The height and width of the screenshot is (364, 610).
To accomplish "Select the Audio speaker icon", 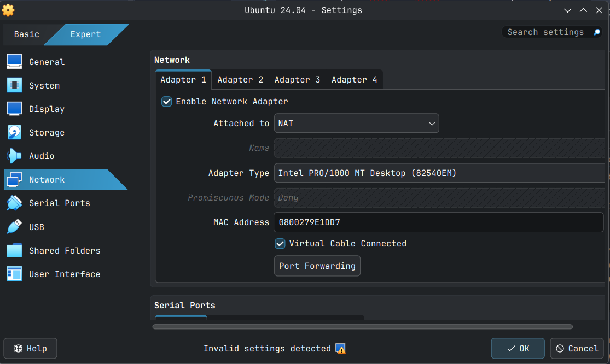I will [x=14, y=156].
